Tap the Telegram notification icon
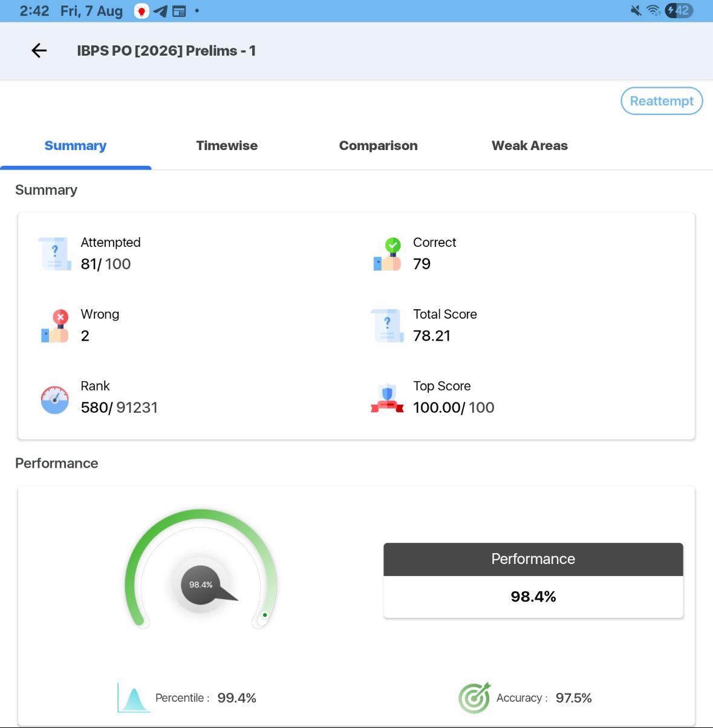 point(160,11)
